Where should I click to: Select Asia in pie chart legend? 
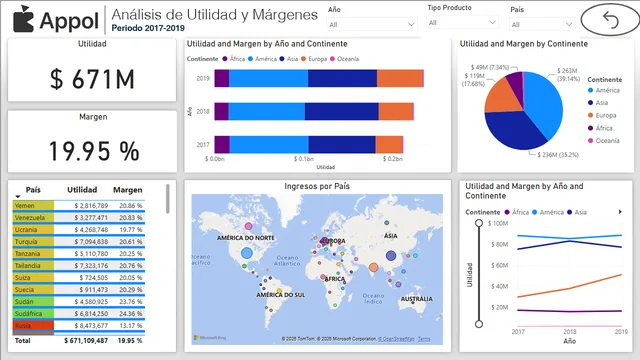coord(598,103)
